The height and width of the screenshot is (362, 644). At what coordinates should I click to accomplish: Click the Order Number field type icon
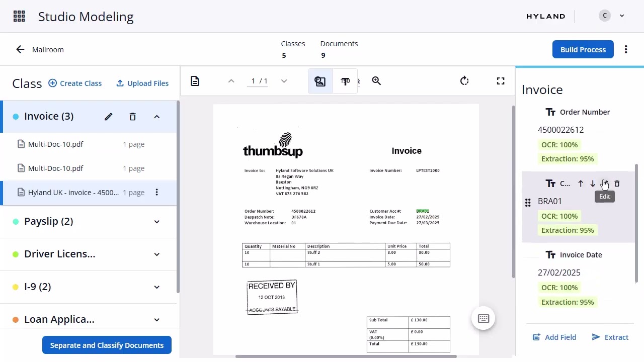(x=551, y=112)
